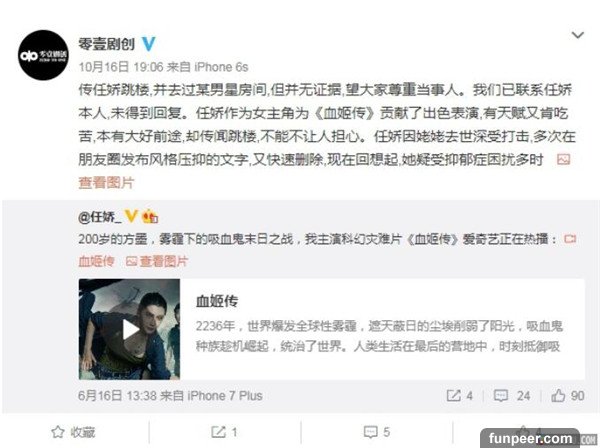600x448 pixels.
Task: Open the 血姬传 video link in the repost
Action: click(x=96, y=261)
